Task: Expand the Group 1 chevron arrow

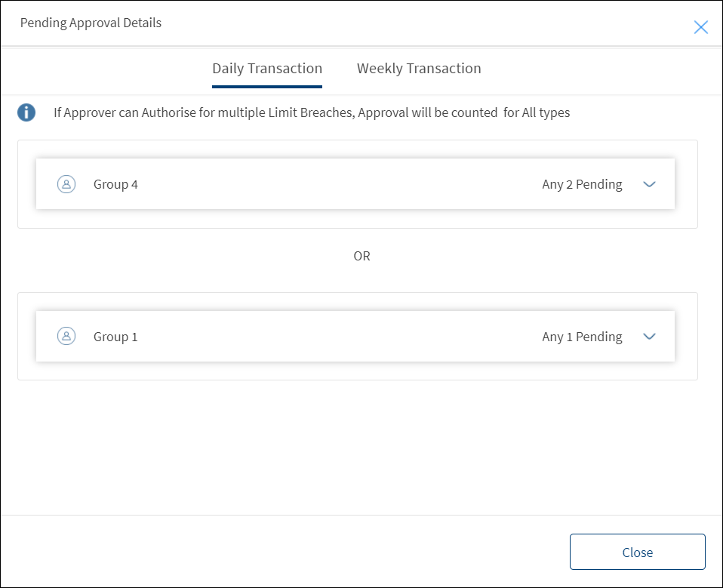Action: click(x=649, y=336)
